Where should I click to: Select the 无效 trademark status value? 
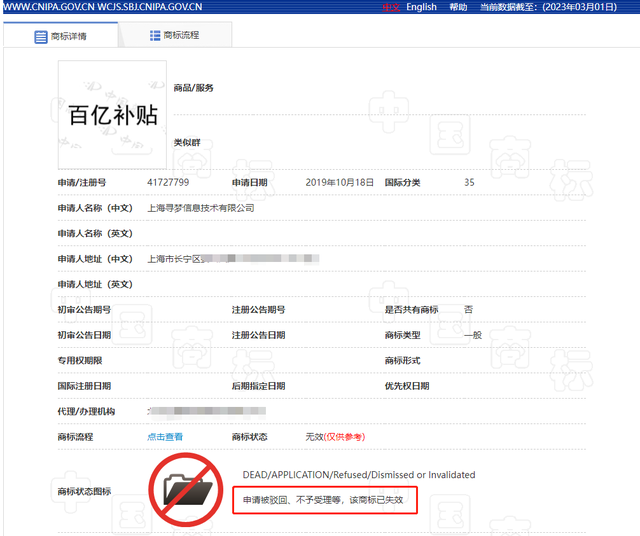click(x=314, y=437)
